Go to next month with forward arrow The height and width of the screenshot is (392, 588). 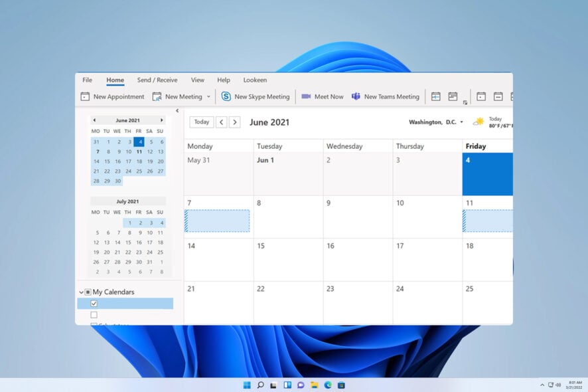tap(235, 122)
